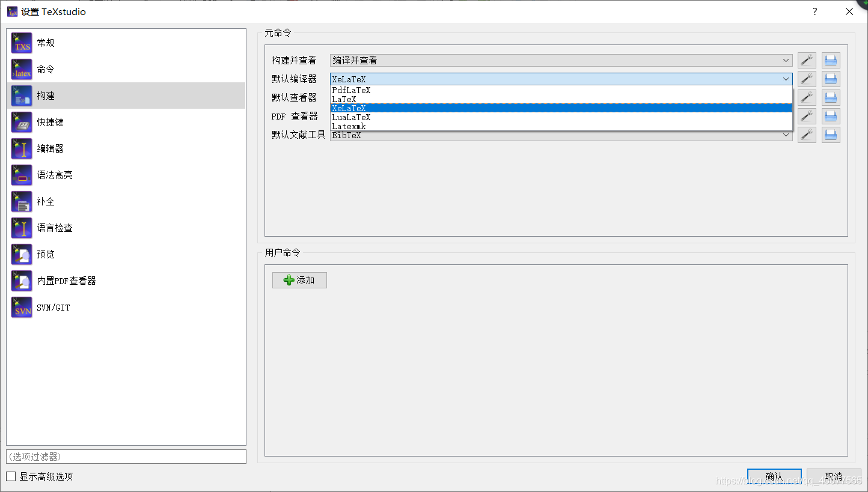The height and width of the screenshot is (492, 868).
Task: Click wrench icon for PDF 查看器 row
Action: [807, 116]
